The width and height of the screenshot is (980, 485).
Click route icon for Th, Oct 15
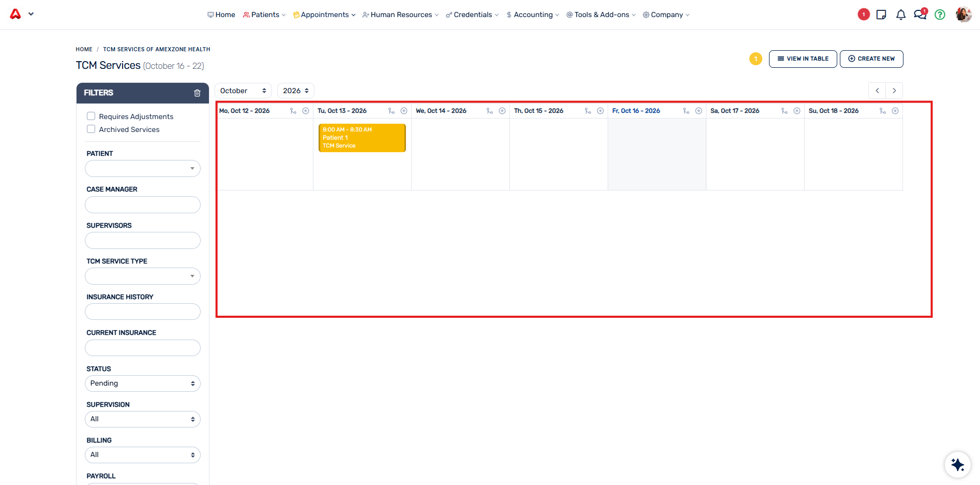588,111
